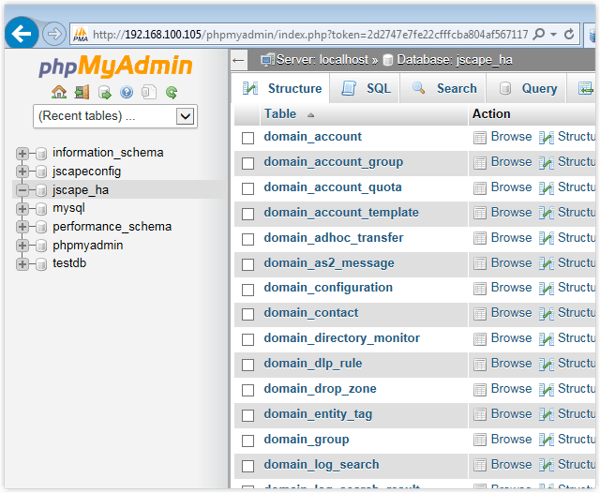
Task: Open the Query window icon in sidebar
Action: click(104, 92)
